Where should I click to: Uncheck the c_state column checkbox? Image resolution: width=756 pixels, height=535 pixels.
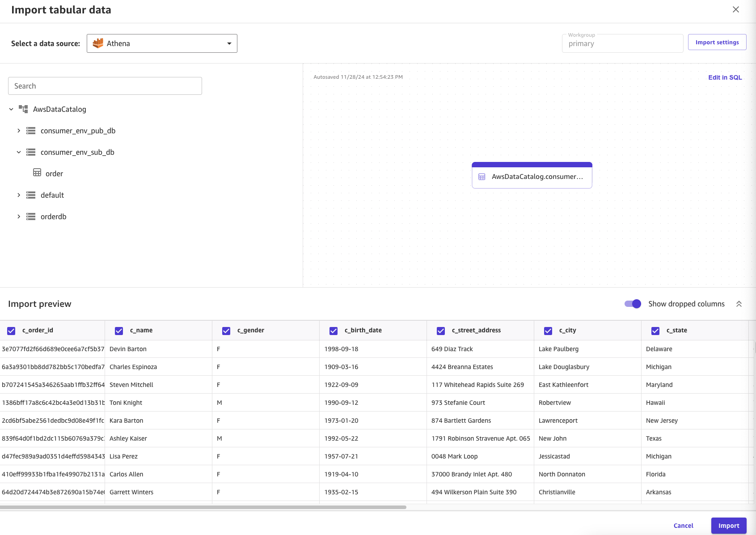point(655,331)
